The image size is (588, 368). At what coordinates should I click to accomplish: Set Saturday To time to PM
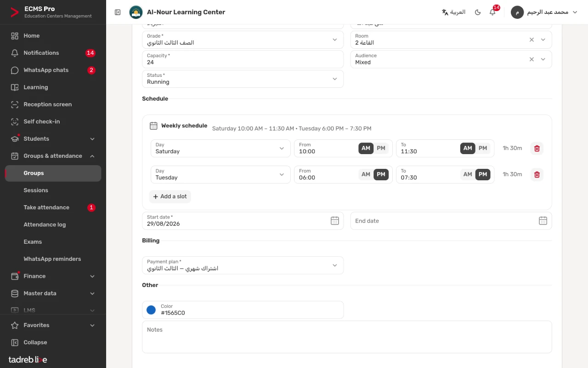tap(483, 148)
